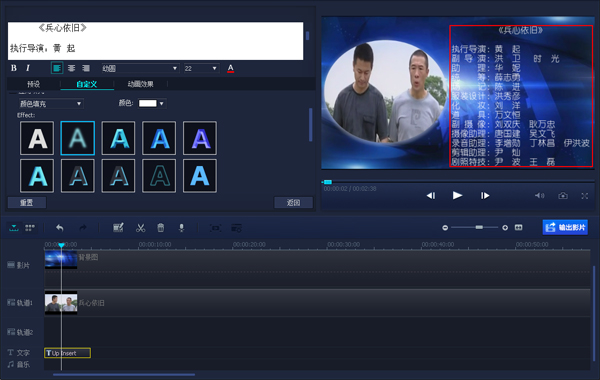Image resolution: width=600 pixels, height=380 pixels.
Task: Click the crop frame icon
Action: click(215, 228)
